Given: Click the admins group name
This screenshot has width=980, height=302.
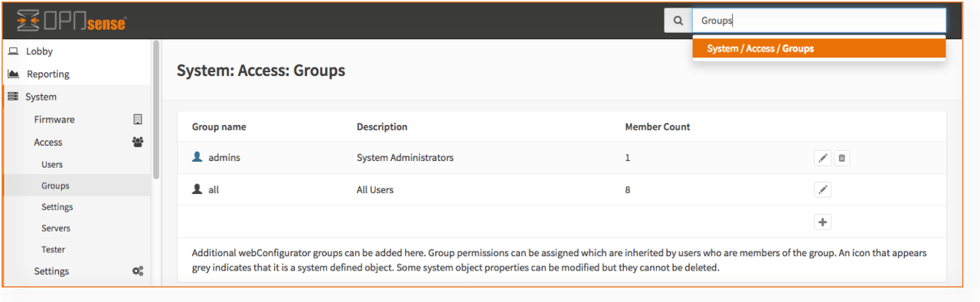Looking at the screenshot, I should 224,158.
